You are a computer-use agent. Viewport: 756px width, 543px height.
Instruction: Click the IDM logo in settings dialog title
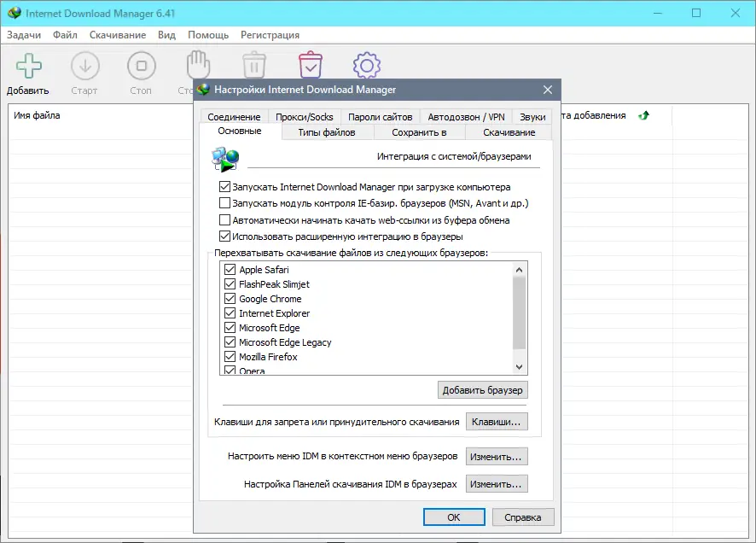(204, 89)
